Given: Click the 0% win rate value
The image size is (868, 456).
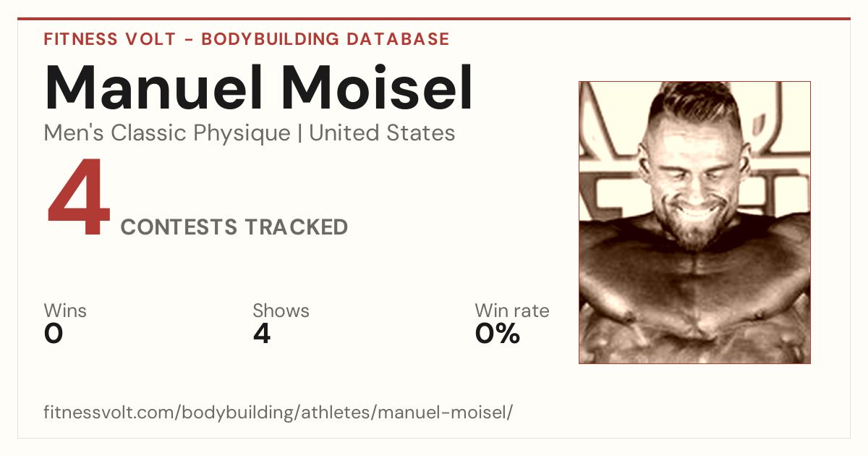Looking at the screenshot, I should pos(498,334).
